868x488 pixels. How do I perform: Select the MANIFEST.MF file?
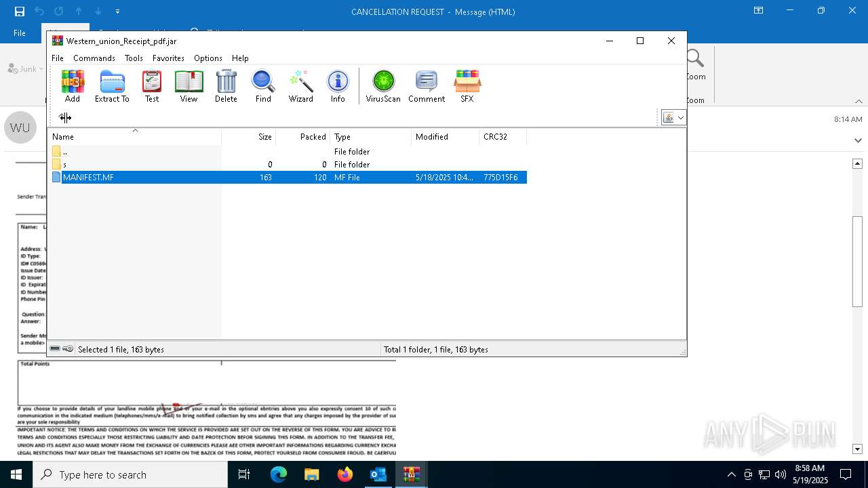click(x=288, y=178)
